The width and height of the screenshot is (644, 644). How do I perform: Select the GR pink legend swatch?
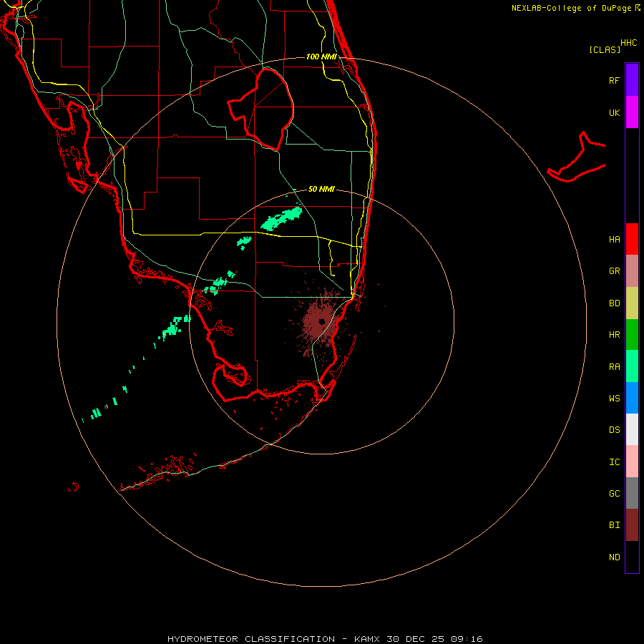(x=632, y=271)
